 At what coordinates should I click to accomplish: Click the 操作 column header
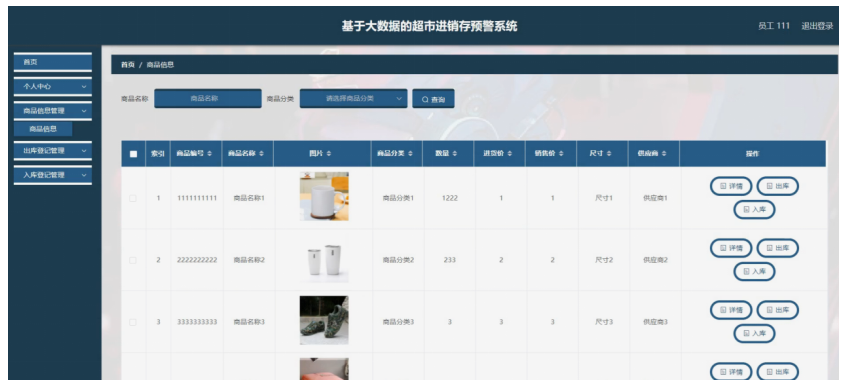pos(752,154)
